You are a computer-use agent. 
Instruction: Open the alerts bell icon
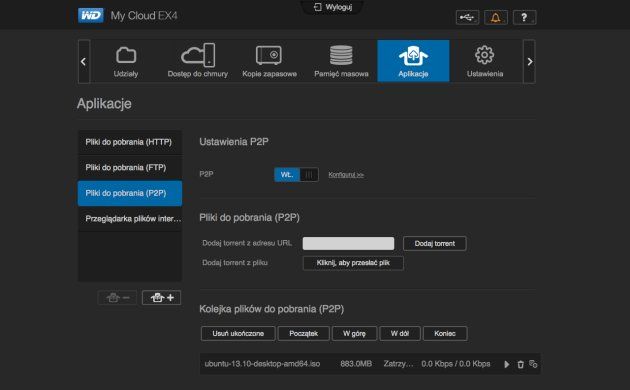click(x=496, y=18)
